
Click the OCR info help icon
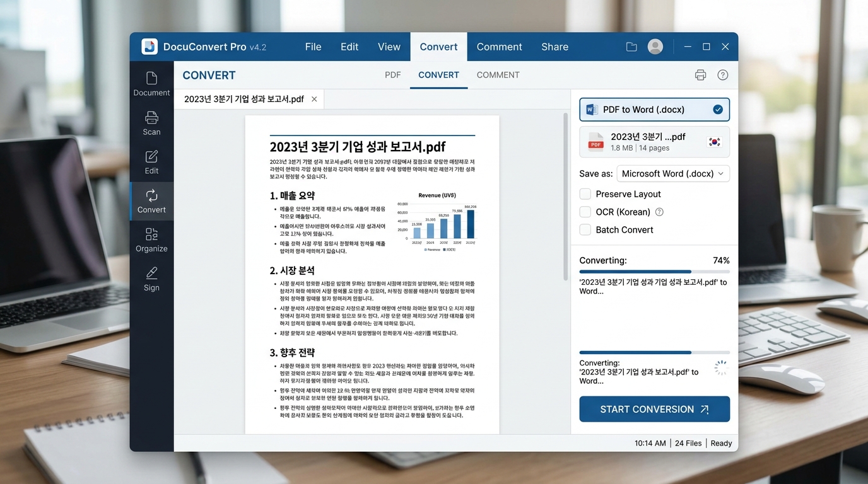click(660, 212)
